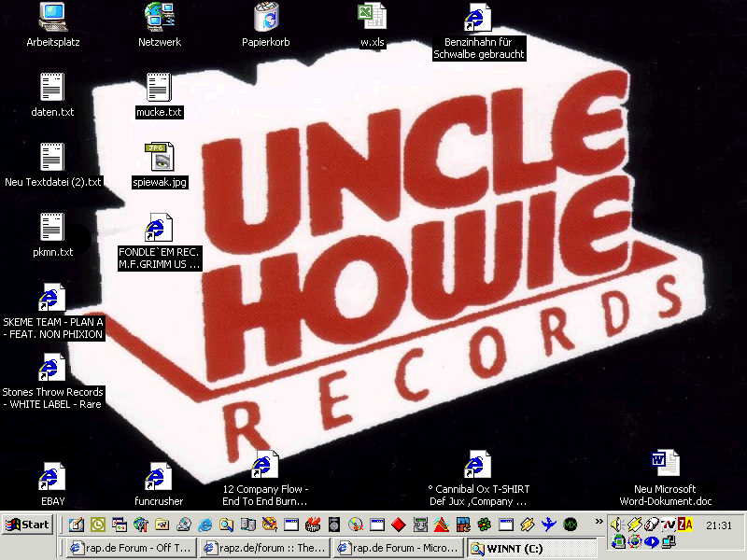Click the CD drive quick launch icon
Image resolution: width=747 pixels, height=560 pixels.
(183, 525)
